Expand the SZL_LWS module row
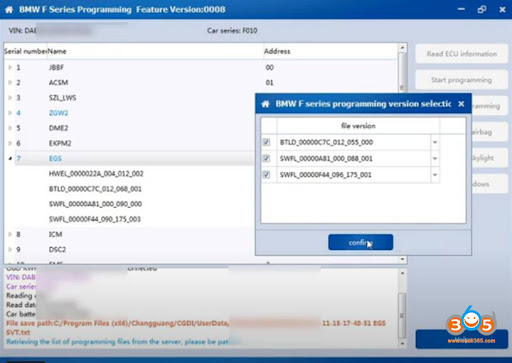This screenshot has height=363, width=512. coord(10,98)
